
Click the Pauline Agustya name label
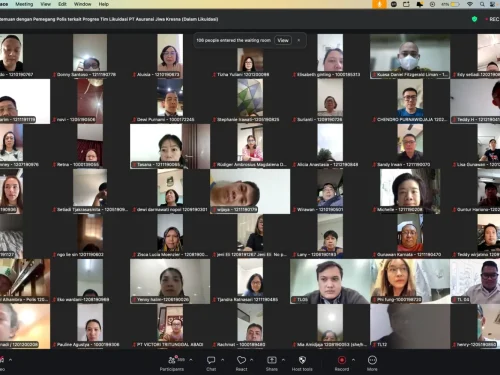click(86, 345)
